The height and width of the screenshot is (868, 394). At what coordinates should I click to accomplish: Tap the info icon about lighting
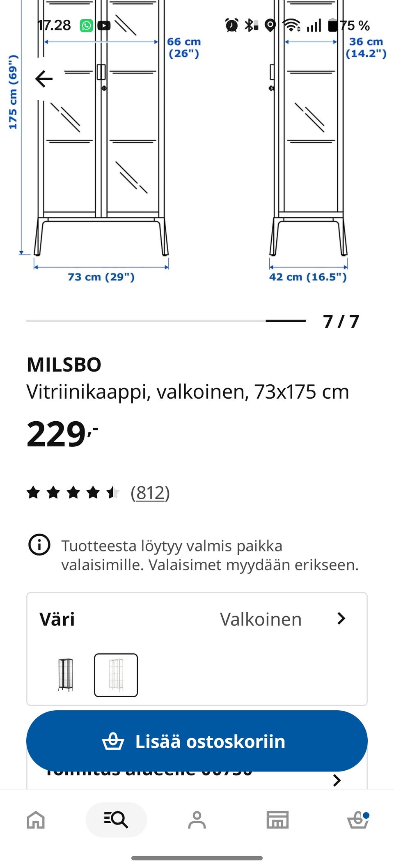[x=39, y=545]
